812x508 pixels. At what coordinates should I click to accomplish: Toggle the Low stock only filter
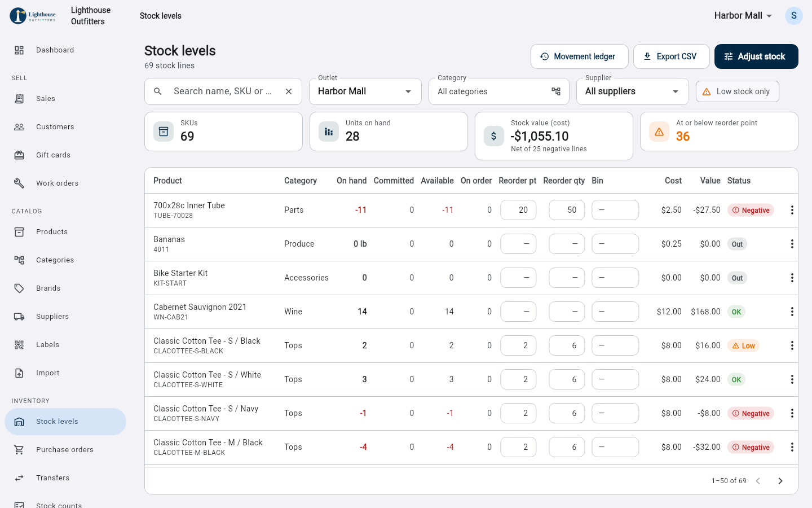point(738,91)
